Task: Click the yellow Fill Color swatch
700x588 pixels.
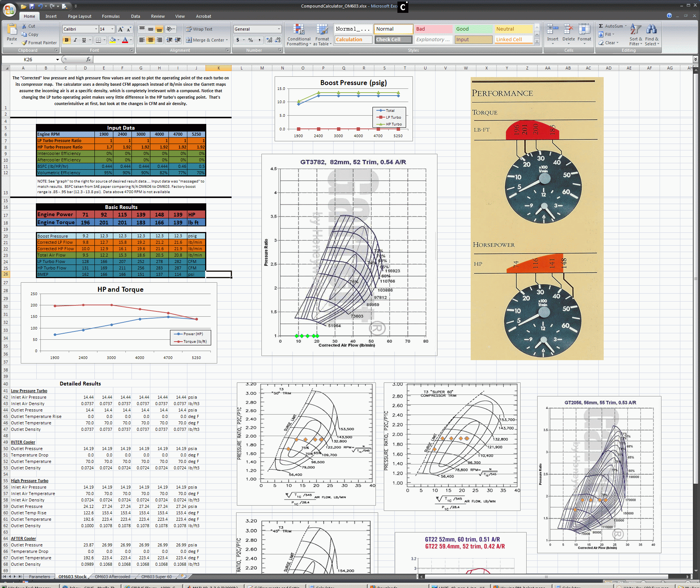Action: click(x=112, y=40)
